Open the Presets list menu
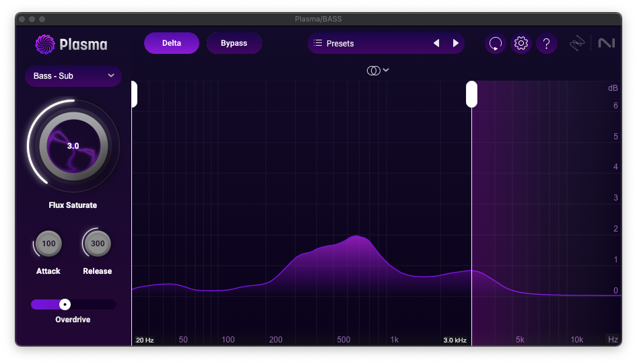 [334, 44]
